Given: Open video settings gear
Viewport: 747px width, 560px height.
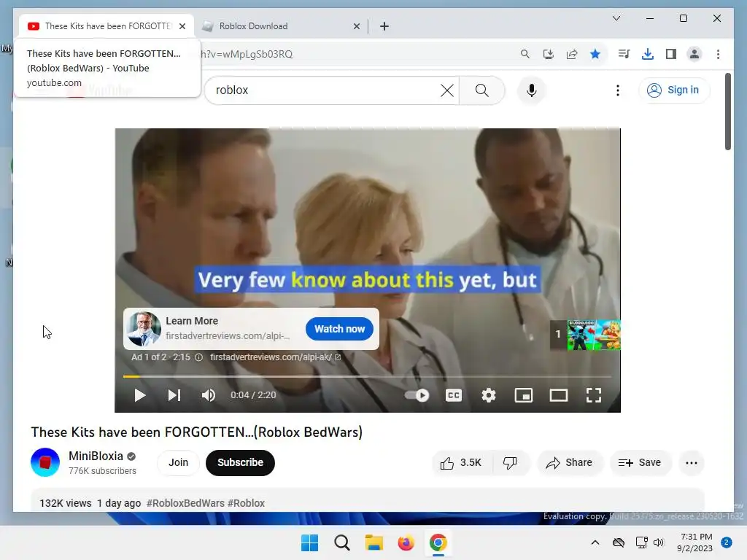Looking at the screenshot, I should (488, 395).
